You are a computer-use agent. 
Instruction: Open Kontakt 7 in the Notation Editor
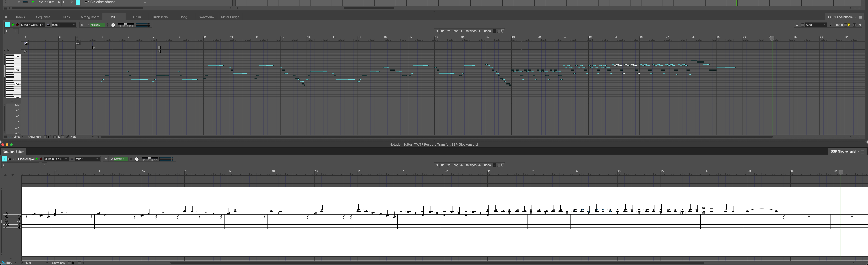[121, 159]
